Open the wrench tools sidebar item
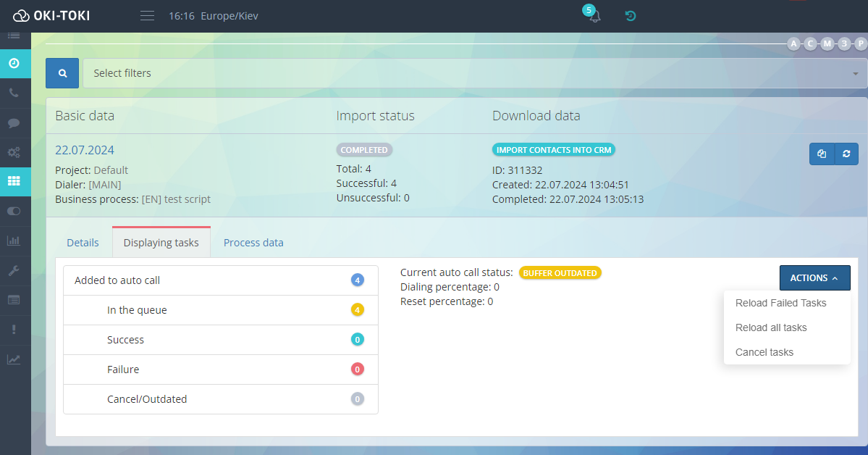 (x=14, y=270)
